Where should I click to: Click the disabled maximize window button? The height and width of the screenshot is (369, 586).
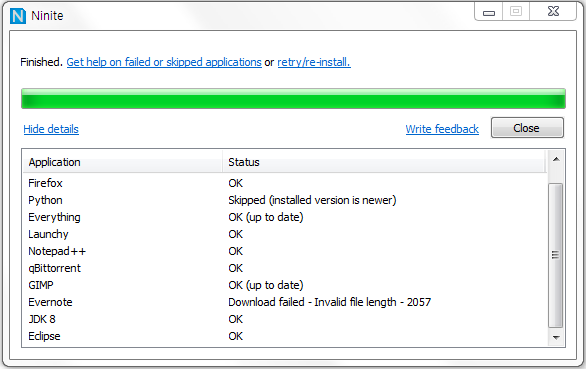pos(516,12)
